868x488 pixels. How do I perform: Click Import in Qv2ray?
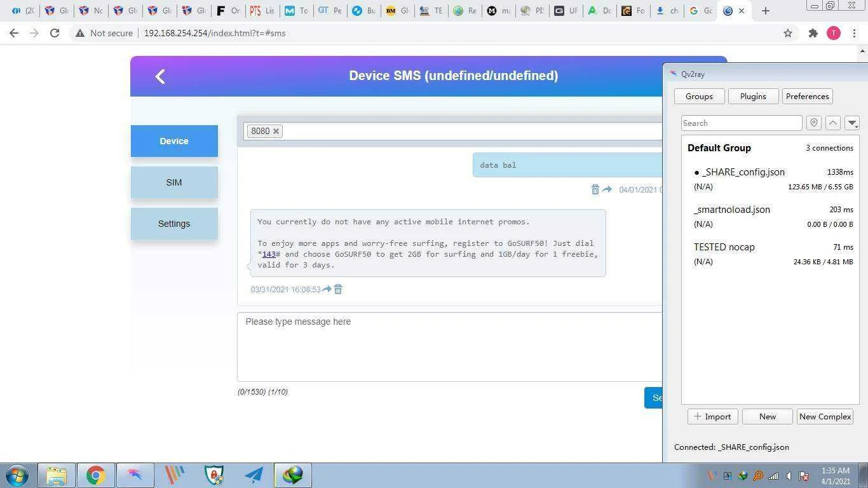(x=712, y=417)
